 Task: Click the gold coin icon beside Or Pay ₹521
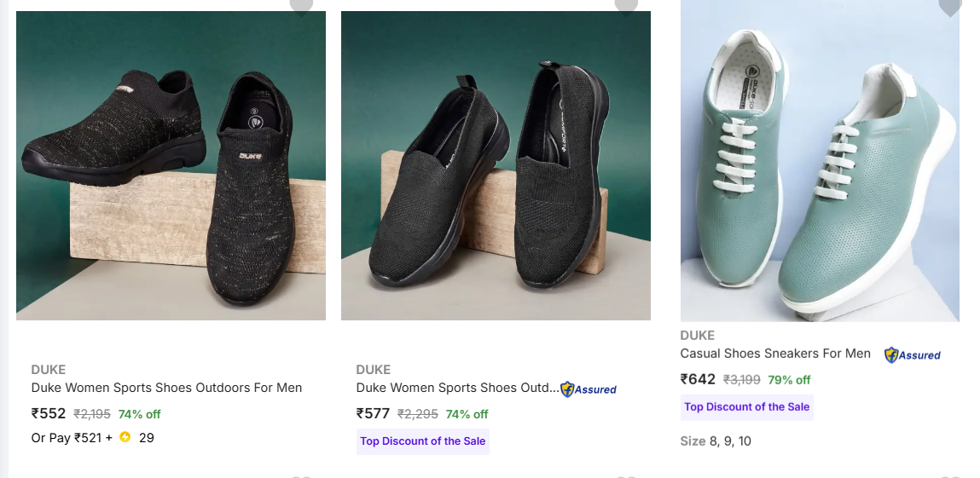coord(125,438)
